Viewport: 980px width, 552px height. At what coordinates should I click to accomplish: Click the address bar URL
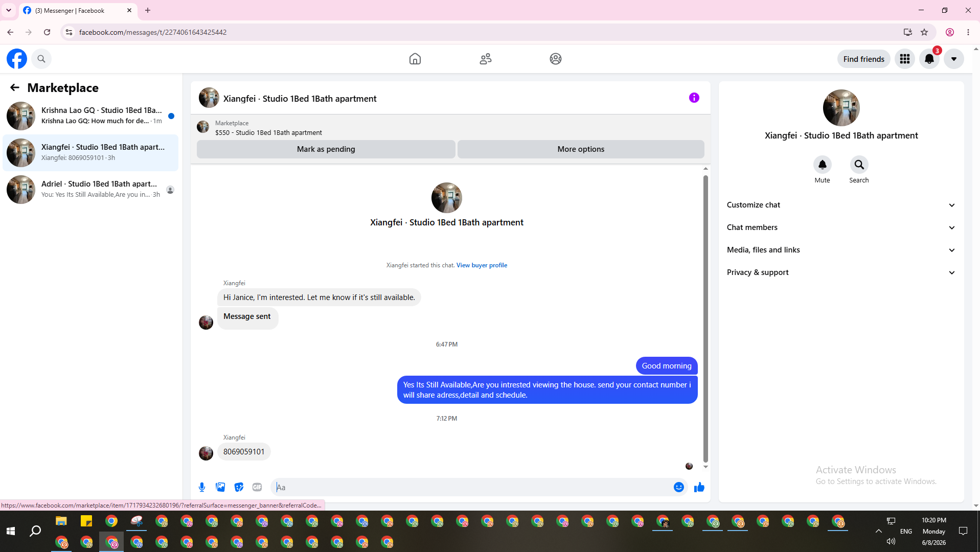pos(153,32)
